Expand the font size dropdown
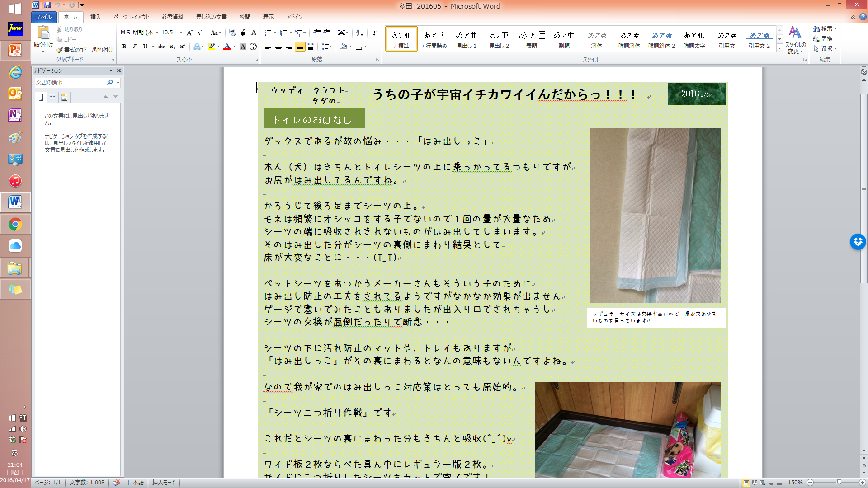Viewport: 868px width, 488px height. tap(181, 33)
